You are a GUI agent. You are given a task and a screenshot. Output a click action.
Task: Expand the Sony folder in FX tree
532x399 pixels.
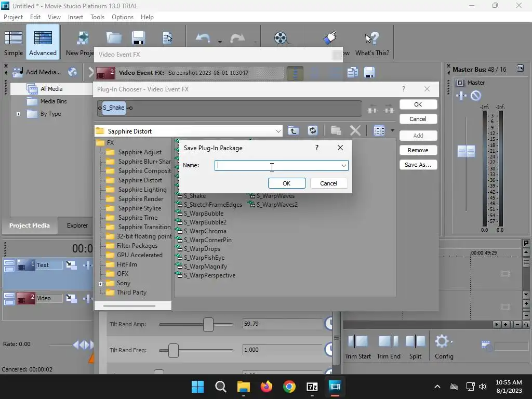point(100,284)
